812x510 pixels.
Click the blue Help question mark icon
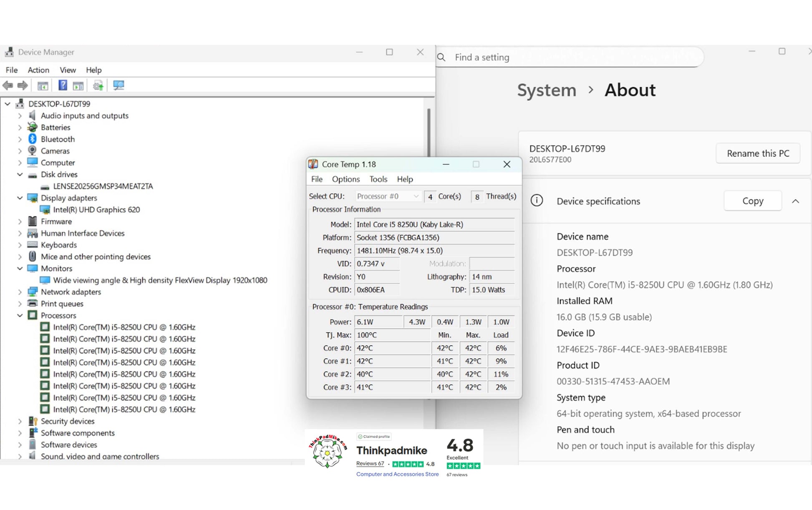(x=62, y=85)
